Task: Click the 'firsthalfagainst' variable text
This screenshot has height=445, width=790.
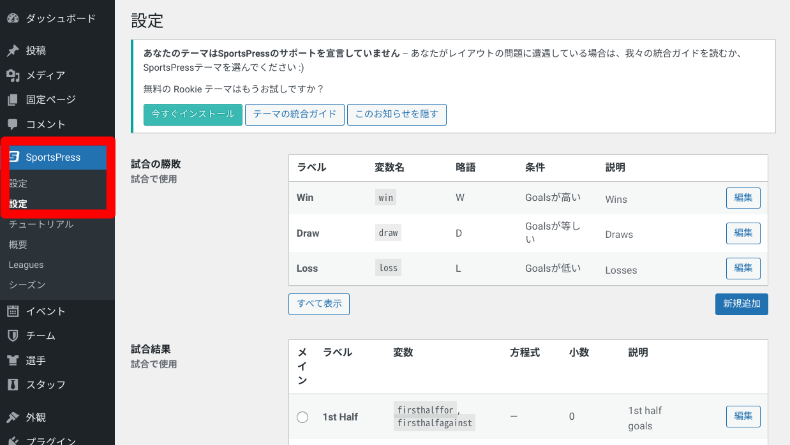Action: point(434,423)
